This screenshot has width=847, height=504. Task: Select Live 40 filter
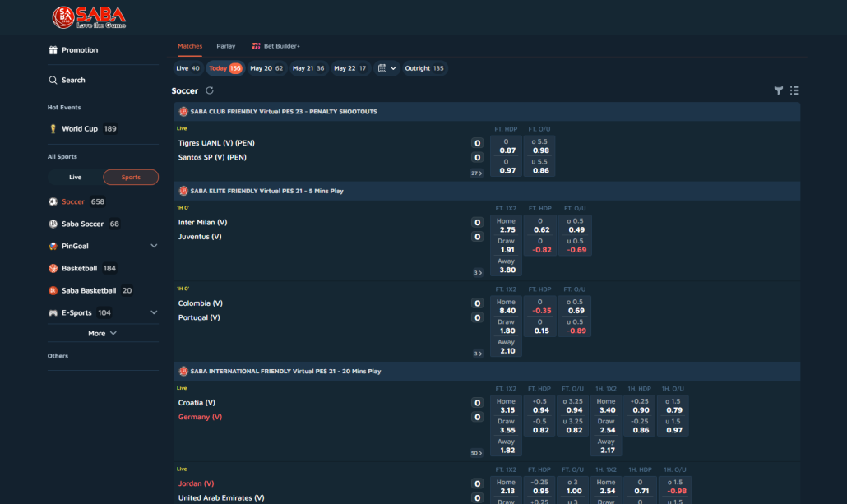(188, 68)
